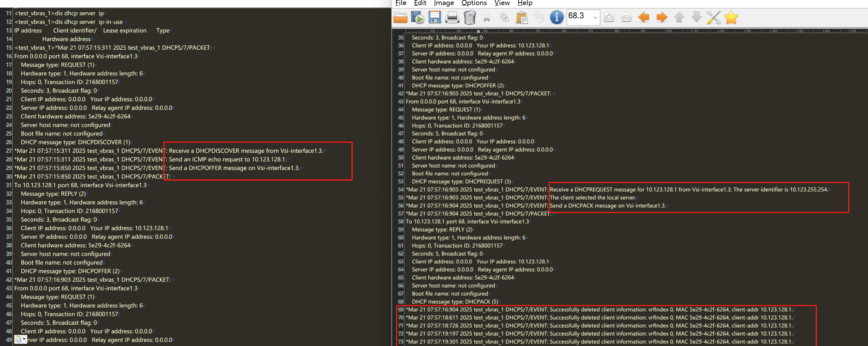
Task: Save the image with floppy disk icon
Action: point(435,17)
